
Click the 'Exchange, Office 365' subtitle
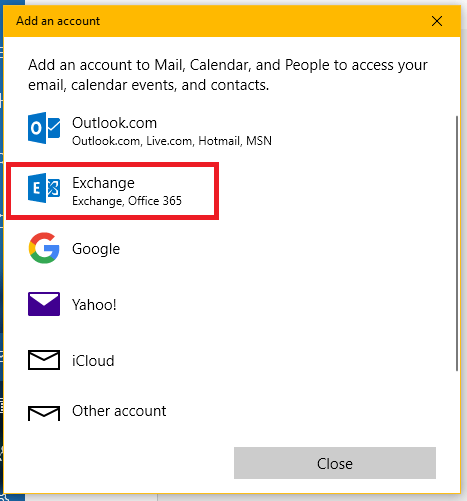[127, 201]
